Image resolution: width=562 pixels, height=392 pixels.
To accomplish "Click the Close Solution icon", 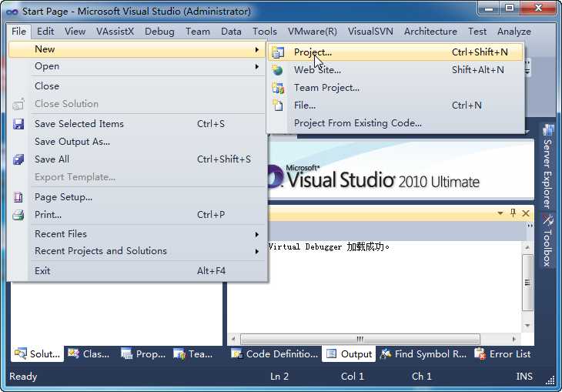I will tap(18, 104).
